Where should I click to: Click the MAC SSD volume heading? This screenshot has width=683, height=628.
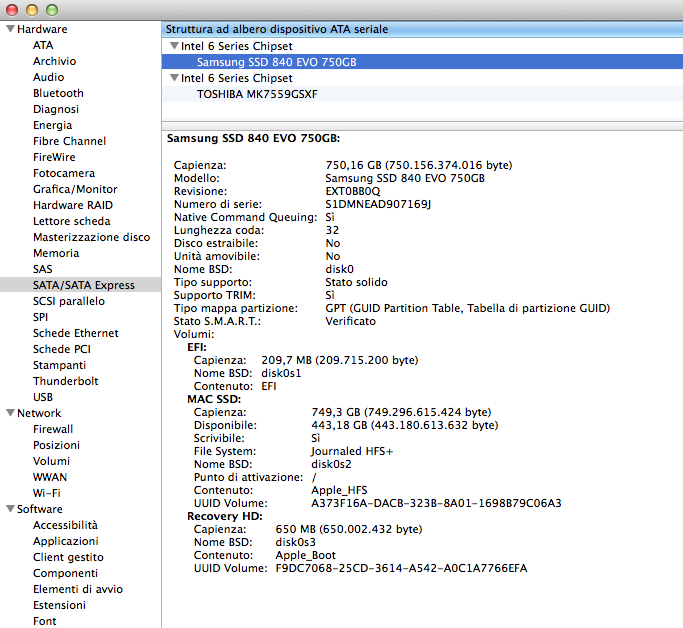(214, 399)
